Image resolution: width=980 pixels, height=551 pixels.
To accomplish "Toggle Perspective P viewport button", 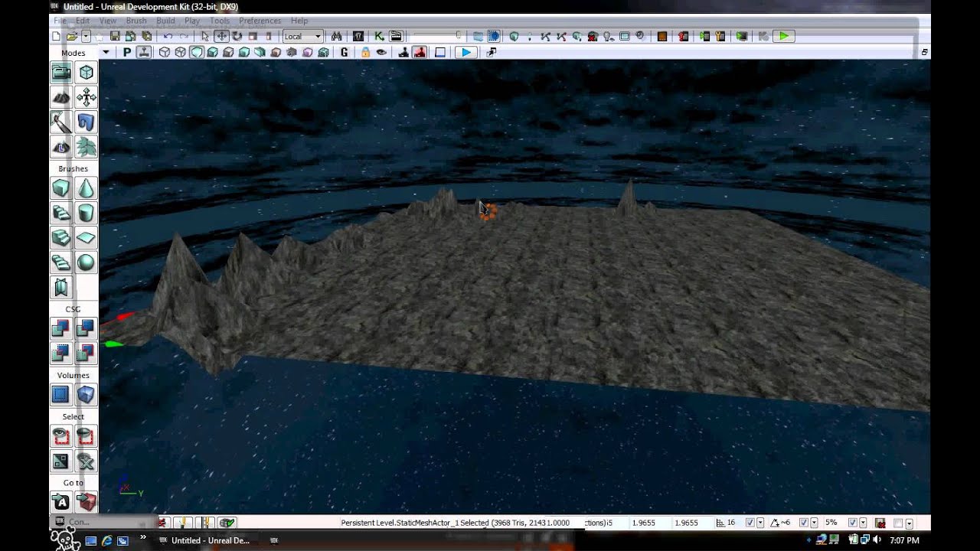I will pos(127,52).
